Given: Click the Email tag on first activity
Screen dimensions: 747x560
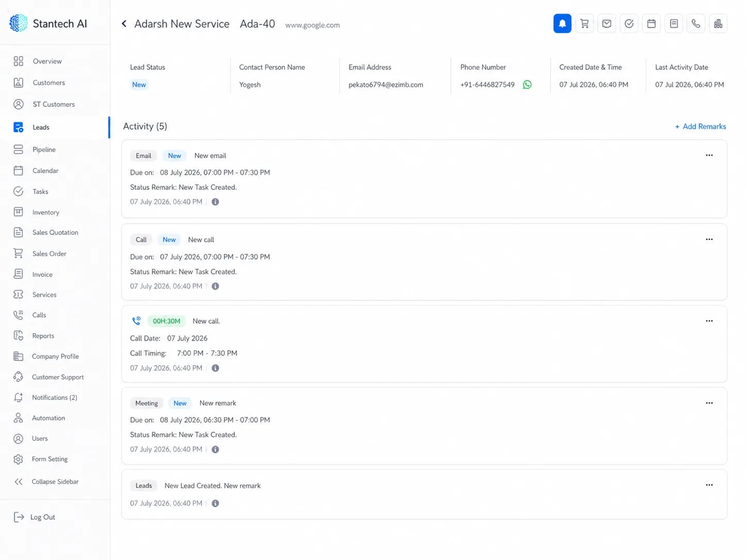Looking at the screenshot, I should pyautogui.click(x=143, y=156).
